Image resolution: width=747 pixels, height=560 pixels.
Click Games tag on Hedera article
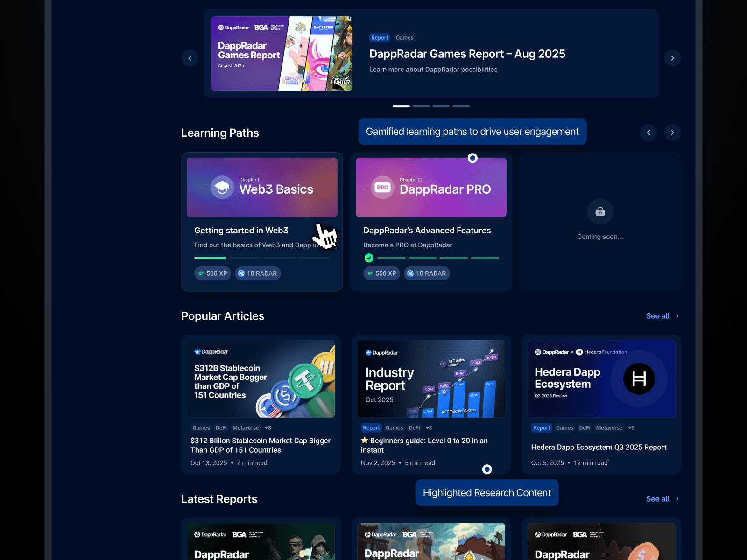[x=564, y=428]
